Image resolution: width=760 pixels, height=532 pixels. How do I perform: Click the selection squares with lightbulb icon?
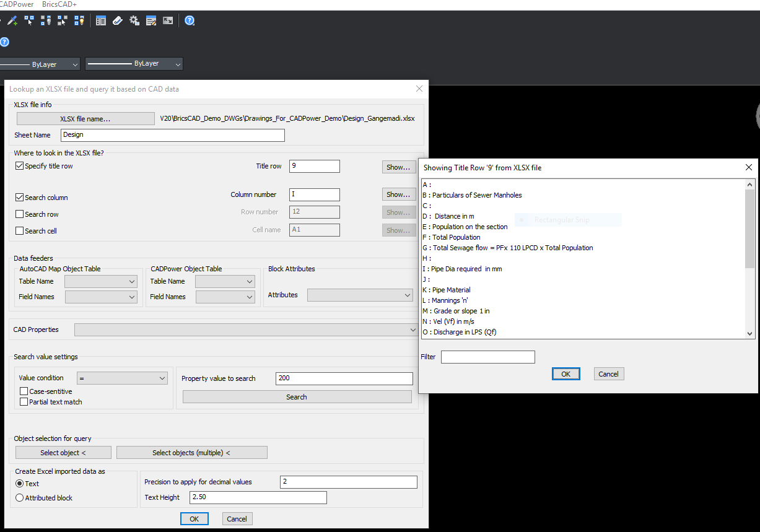tap(78, 20)
